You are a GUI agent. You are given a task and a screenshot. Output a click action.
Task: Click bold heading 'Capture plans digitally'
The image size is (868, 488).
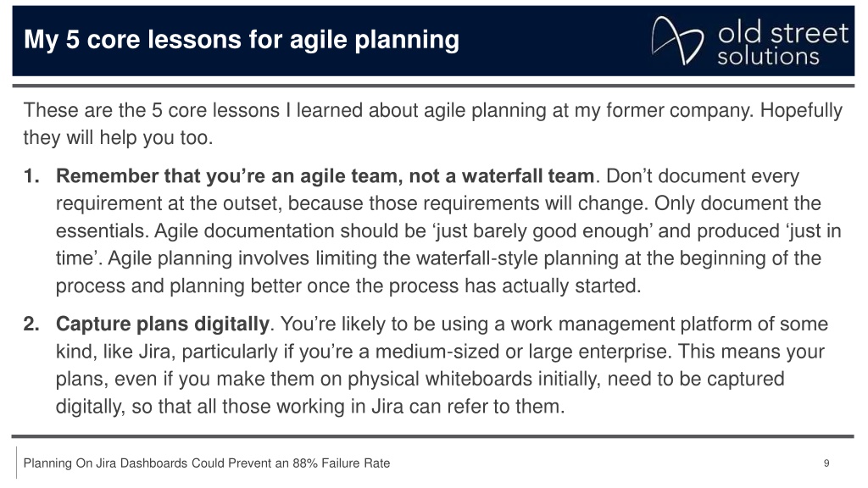pyautogui.click(x=163, y=324)
